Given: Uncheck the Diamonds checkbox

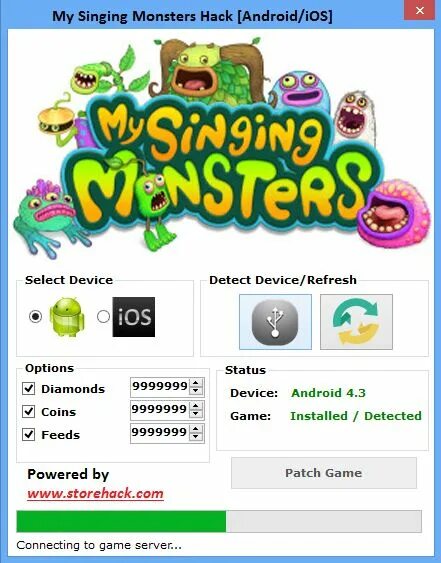Looking at the screenshot, I should [28, 388].
